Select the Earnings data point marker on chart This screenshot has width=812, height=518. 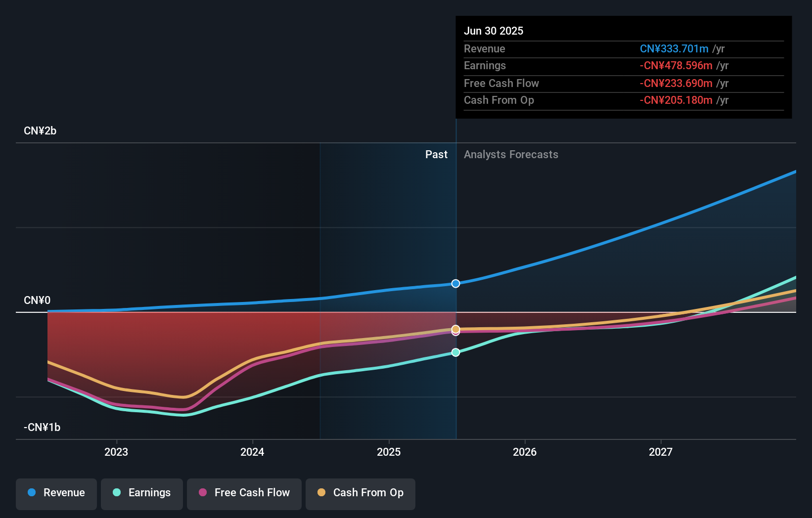[x=455, y=352]
